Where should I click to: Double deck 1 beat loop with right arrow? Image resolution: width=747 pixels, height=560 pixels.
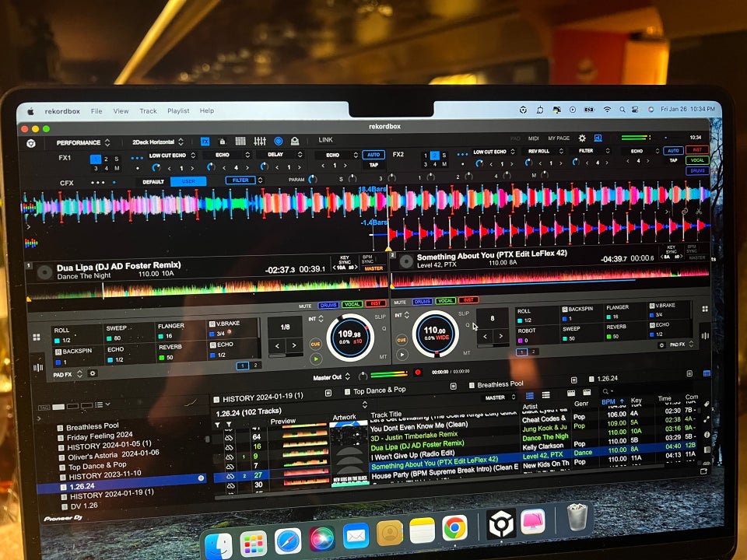tap(294, 345)
